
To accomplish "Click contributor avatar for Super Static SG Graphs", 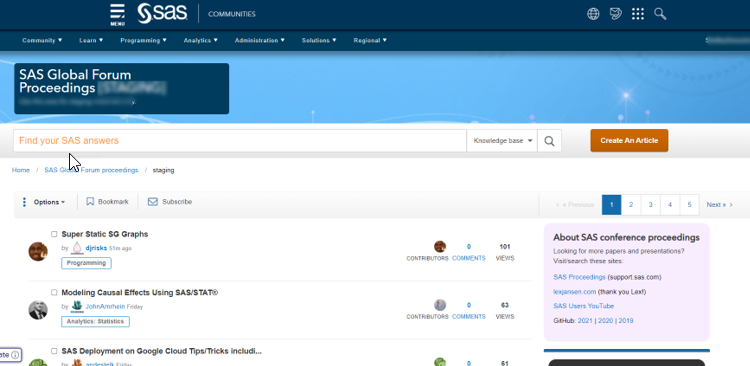I will pos(440,247).
